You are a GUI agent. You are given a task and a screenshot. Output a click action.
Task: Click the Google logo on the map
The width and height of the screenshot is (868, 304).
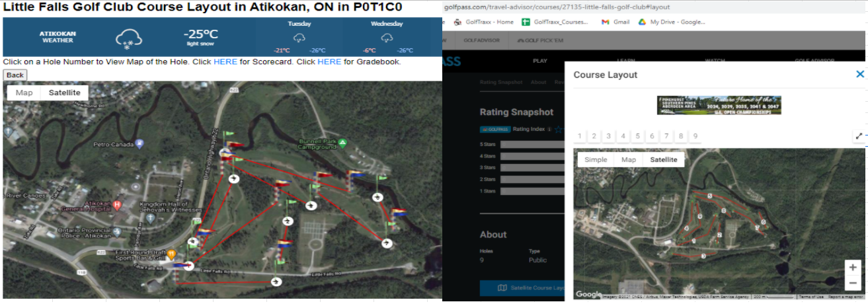588,295
